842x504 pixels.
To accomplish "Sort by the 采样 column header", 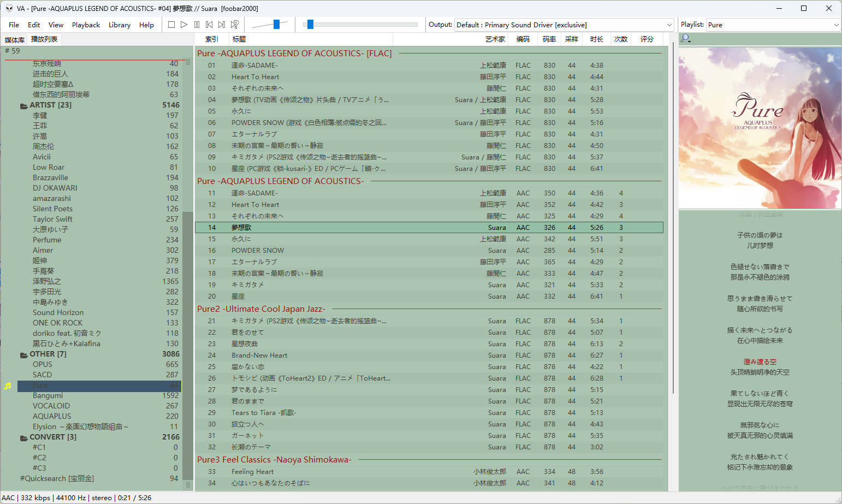I will coord(572,39).
